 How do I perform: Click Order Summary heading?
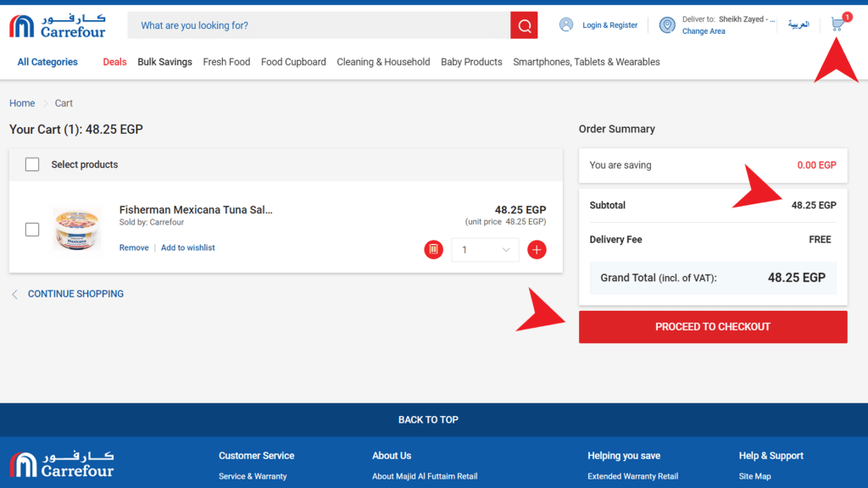[x=617, y=129]
